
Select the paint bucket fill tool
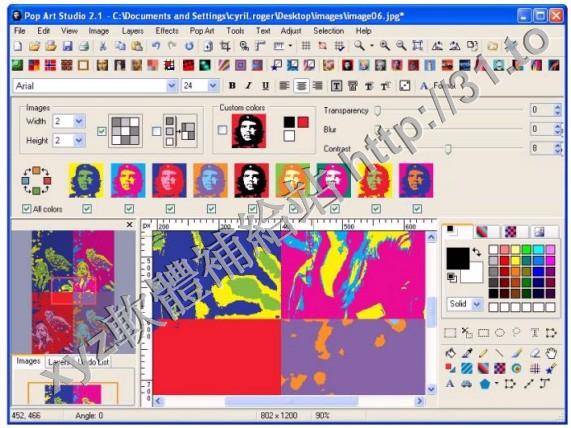pos(450,353)
